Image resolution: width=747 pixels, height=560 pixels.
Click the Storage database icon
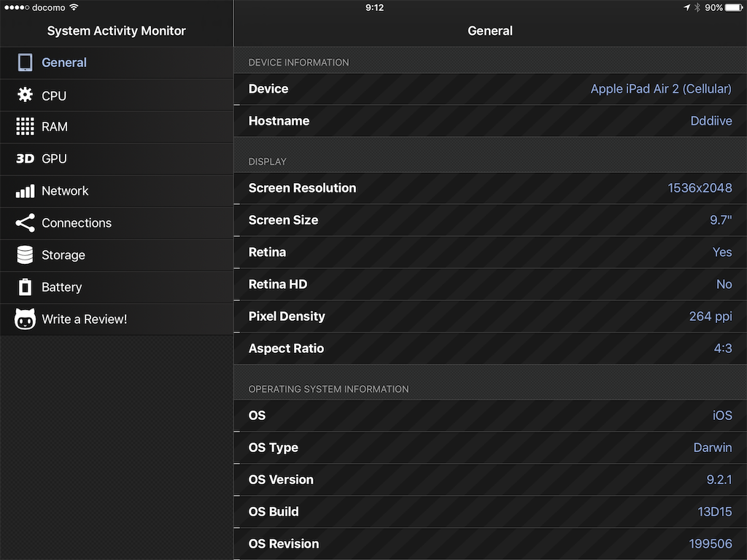25,254
